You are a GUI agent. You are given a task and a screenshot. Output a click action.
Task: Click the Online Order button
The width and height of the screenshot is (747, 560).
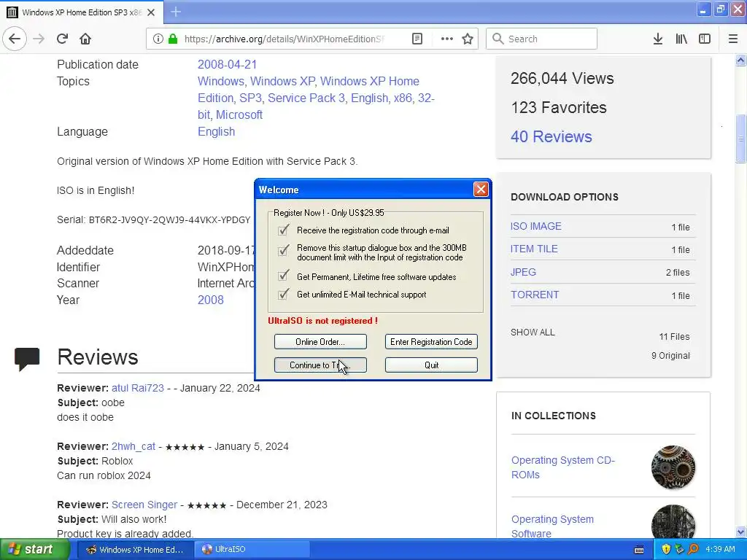(x=320, y=341)
